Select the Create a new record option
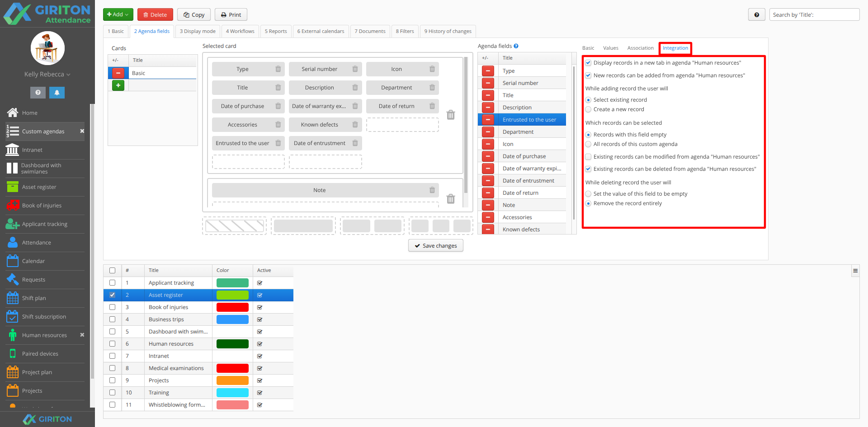 588,109
